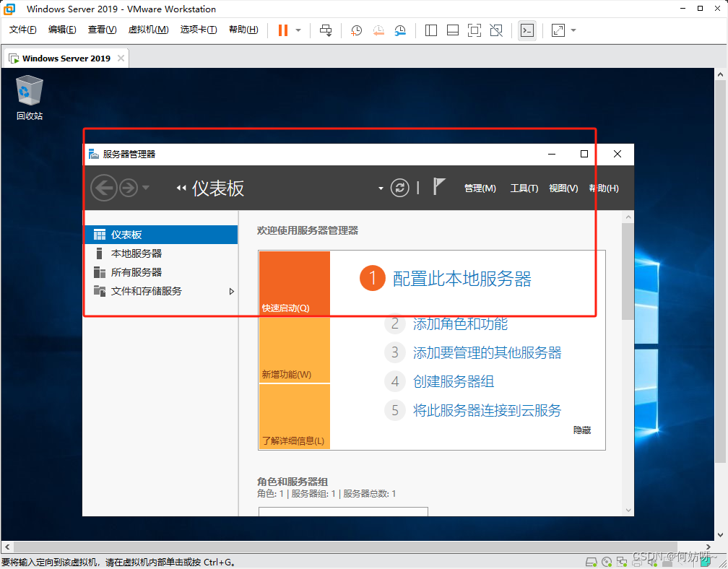
Task: Open VMware 查看(V) menu
Action: click(x=102, y=30)
